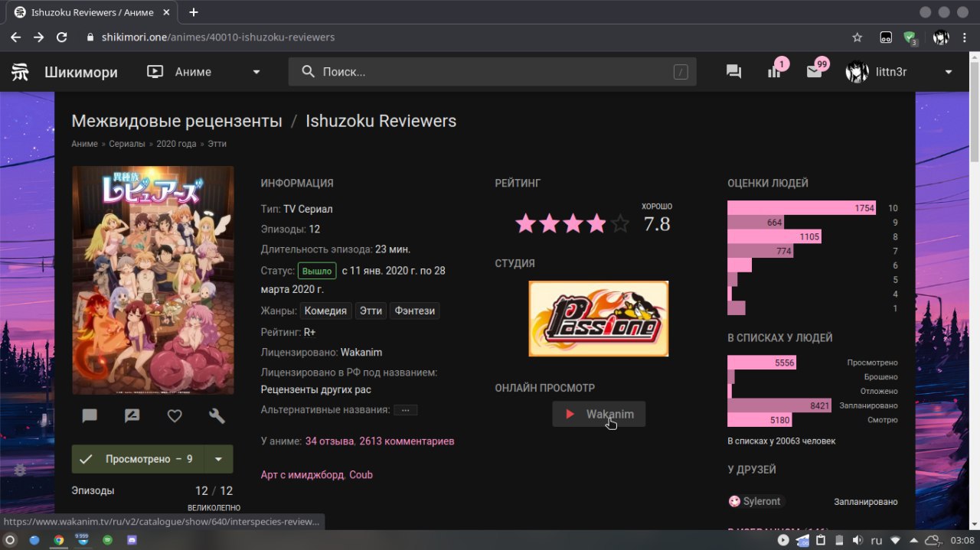Image resolution: width=980 pixels, height=550 pixels.
Task: Open friend Syleront's profile
Action: pos(756,502)
